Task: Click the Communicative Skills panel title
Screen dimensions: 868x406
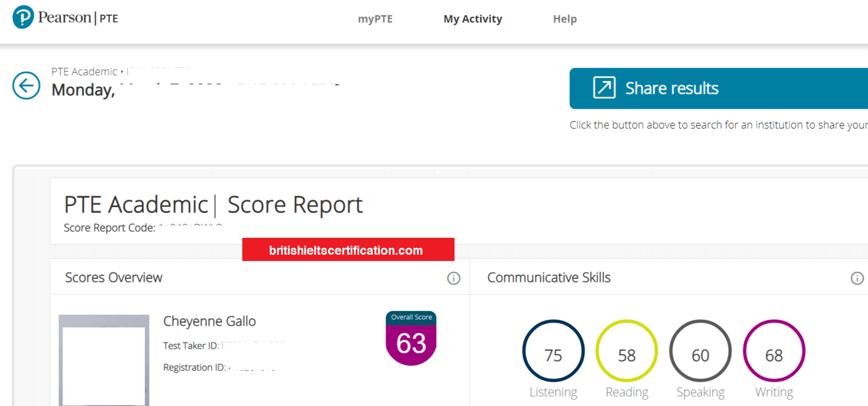Action: pyautogui.click(x=549, y=277)
